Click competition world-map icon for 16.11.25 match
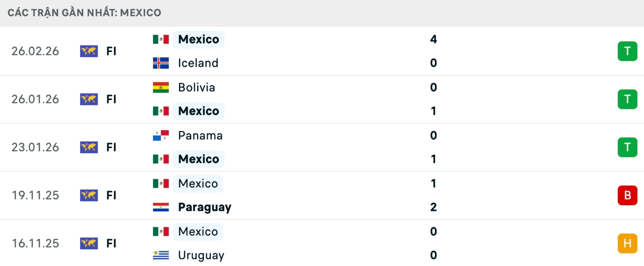644x266 pixels. (x=89, y=243)
